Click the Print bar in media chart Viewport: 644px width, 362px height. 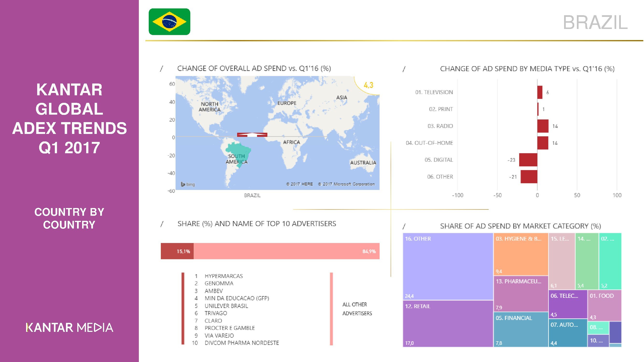(x=538, y=109)
